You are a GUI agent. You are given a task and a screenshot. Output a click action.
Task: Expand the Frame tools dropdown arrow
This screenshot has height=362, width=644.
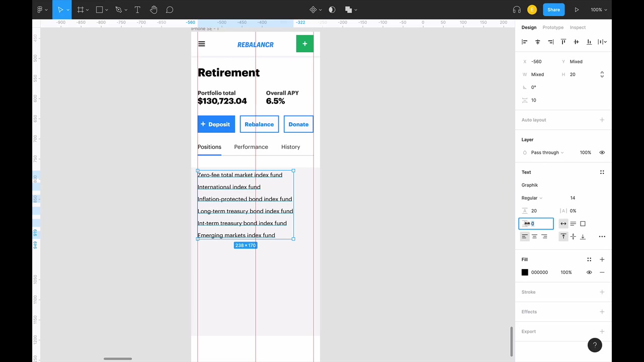coord(88,10)
